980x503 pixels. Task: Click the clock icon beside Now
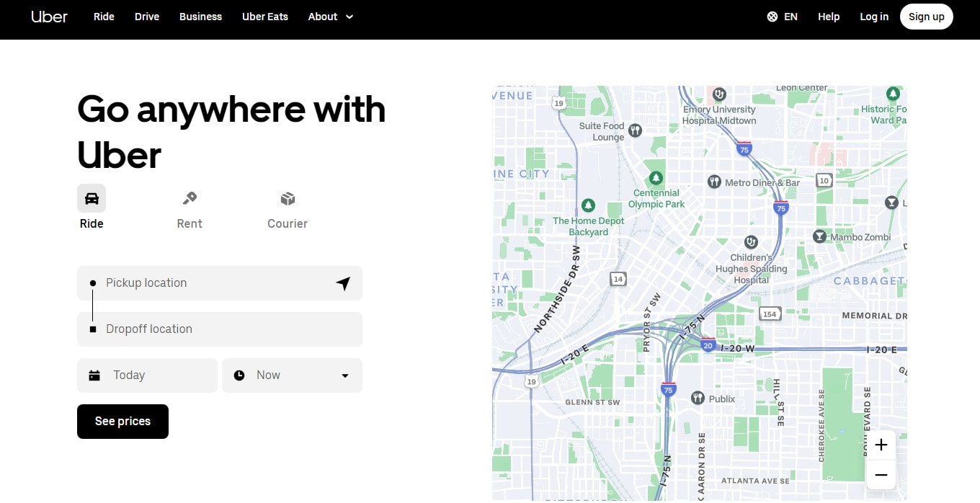(x=239, y=375)
